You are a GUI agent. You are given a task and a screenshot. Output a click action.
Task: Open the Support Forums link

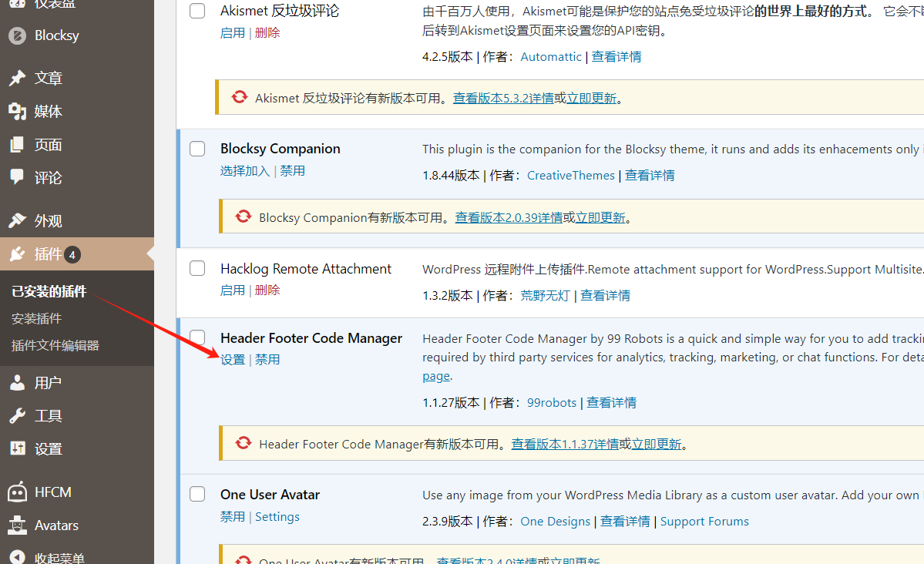[704, 522]
